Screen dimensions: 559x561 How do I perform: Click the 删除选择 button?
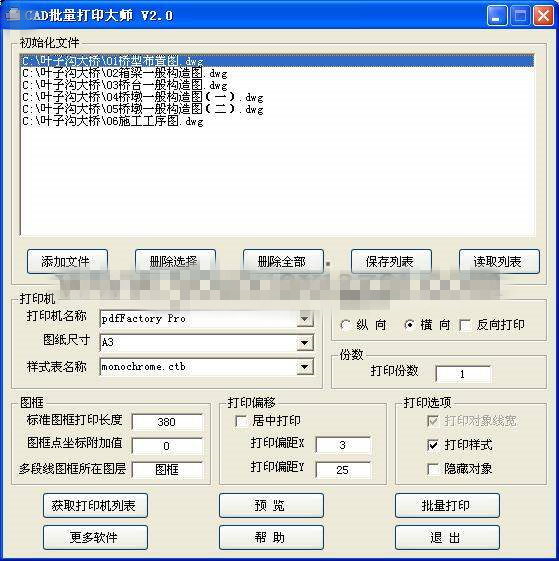click(175, 262)
